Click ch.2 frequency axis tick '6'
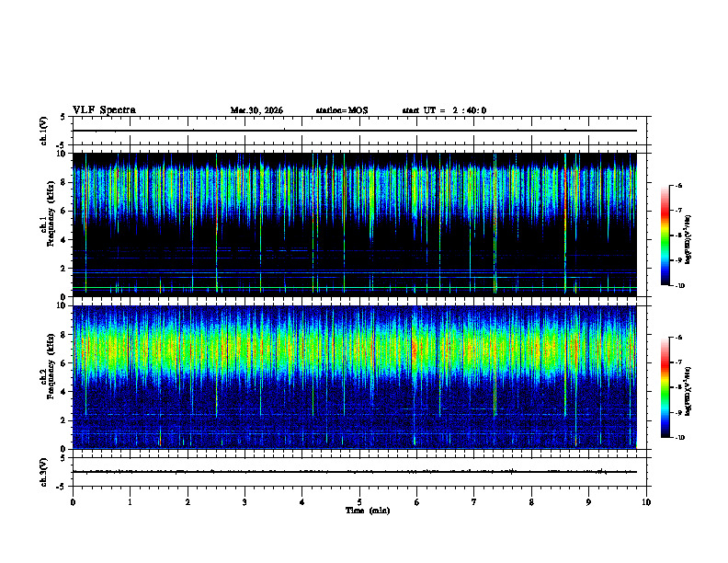The width and height of the screenshot is (728, 563). click(63, 363)
